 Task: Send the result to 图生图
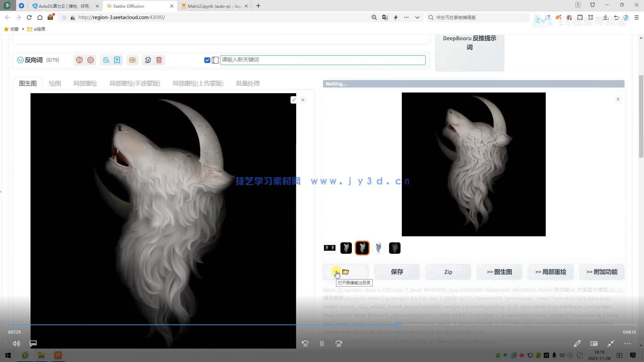pyautogui.click(x=499, y=272)
